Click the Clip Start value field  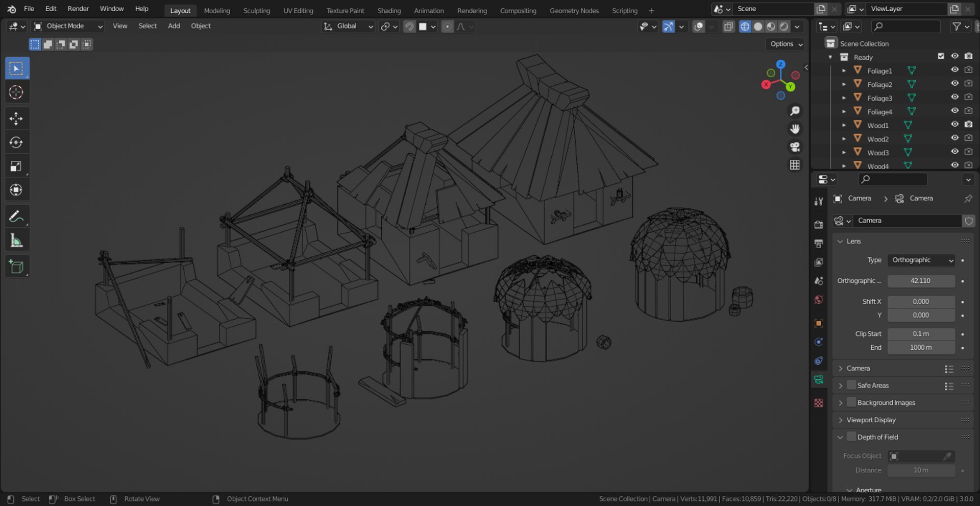[x=921, y=334]
